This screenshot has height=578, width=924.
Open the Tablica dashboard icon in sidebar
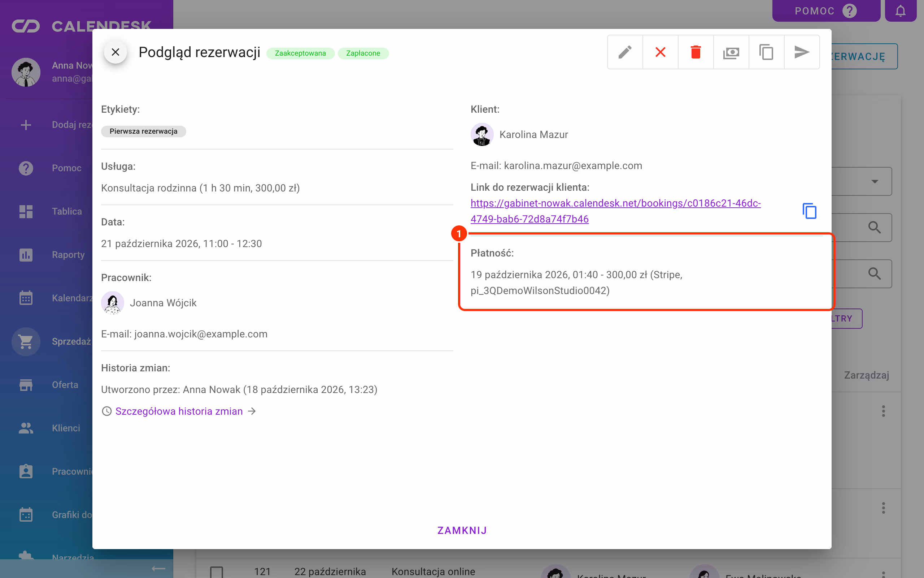(26, 211)
